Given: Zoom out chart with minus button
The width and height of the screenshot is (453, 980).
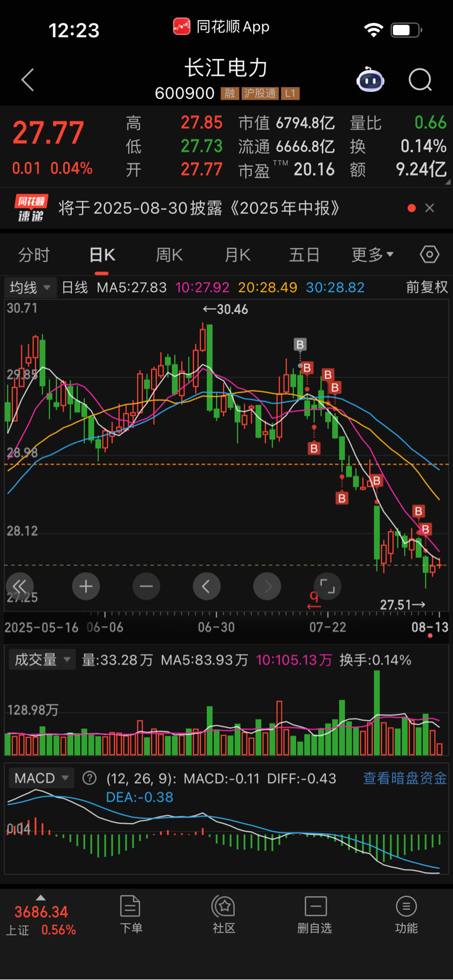Looking at the screenshot, I should (146, 586).
